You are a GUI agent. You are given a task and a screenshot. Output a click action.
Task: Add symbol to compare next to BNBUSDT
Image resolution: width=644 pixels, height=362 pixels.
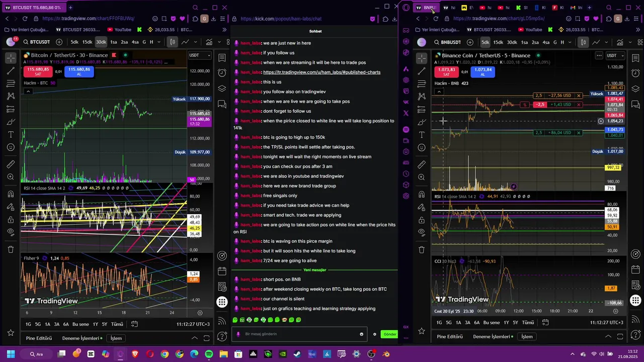coord(470,42)
